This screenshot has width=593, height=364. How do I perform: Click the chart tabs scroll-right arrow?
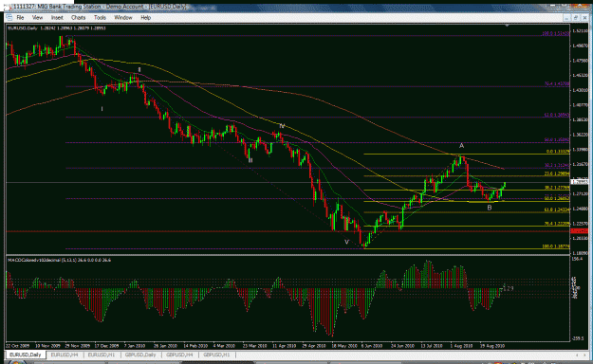[x=584, y=355]
